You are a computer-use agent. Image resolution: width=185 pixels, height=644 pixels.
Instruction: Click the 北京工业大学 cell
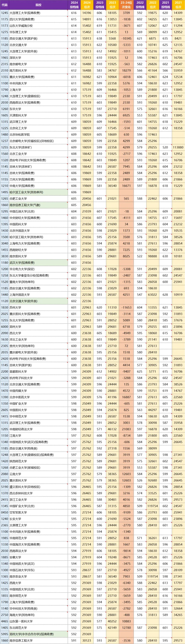[x=38, y=154]
